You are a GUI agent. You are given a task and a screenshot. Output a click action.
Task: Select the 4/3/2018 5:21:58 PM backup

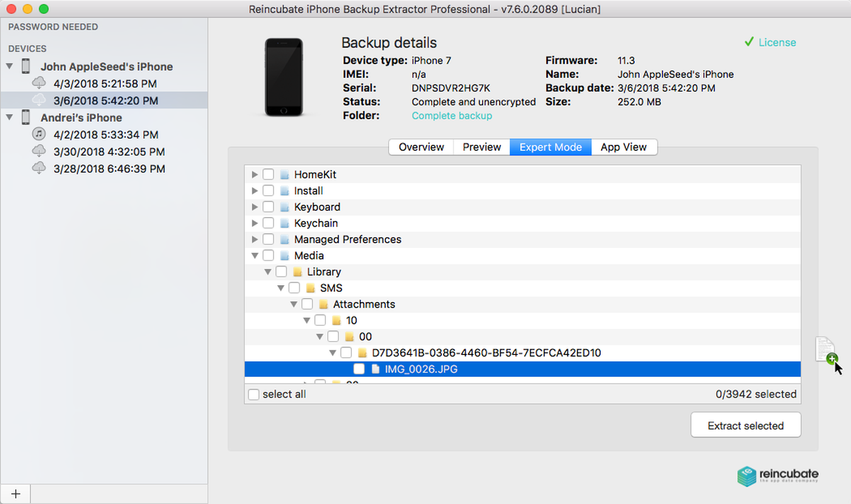(x=104, y=83)
